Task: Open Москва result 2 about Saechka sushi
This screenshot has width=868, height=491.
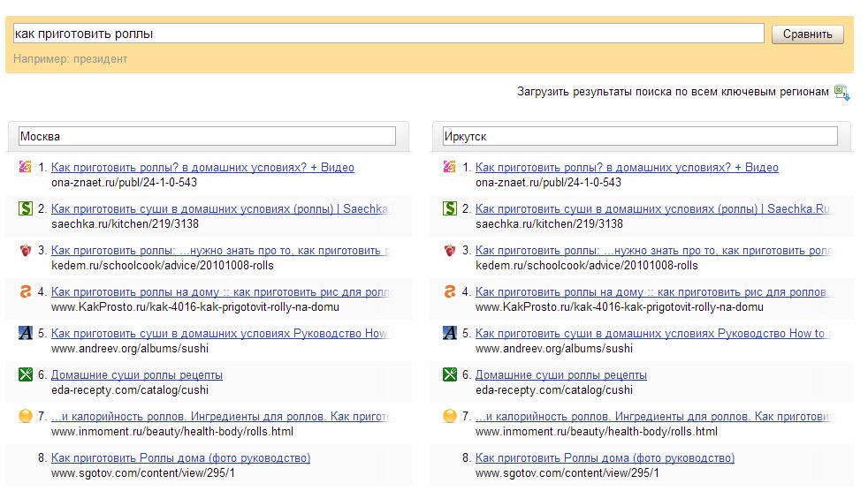Action: click(x=221, y=208)
